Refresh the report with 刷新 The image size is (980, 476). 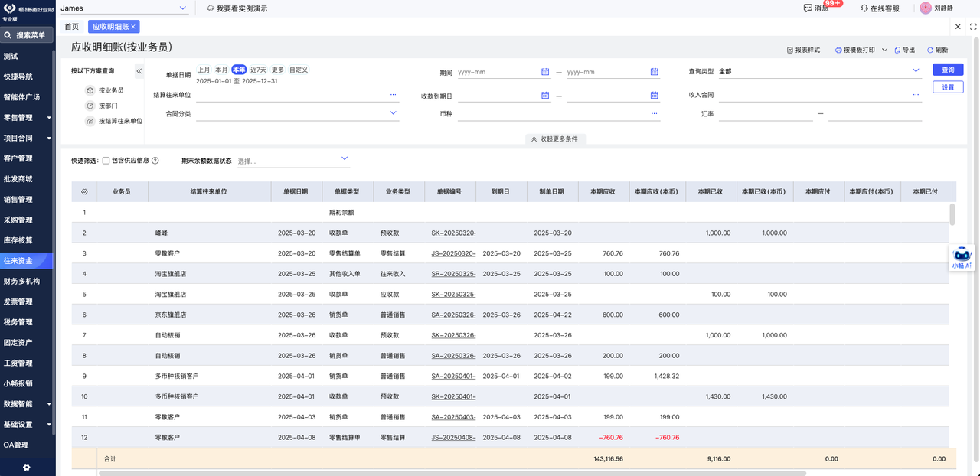coord(938,50)
